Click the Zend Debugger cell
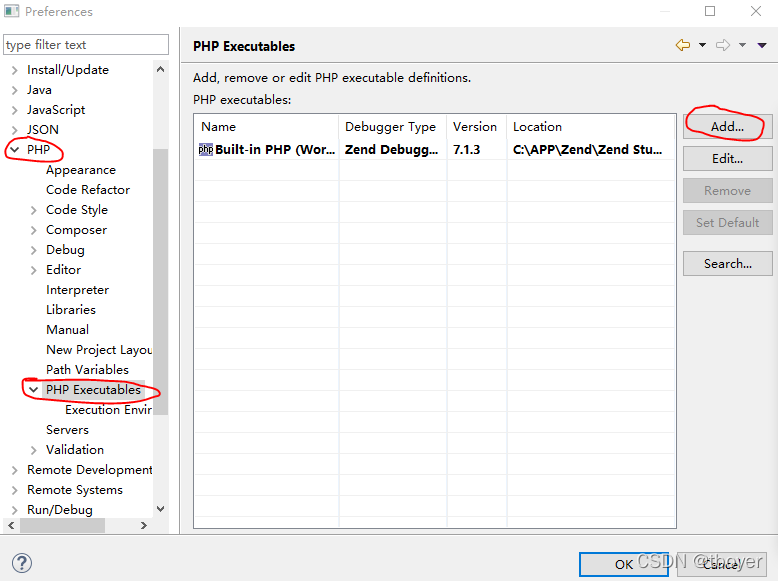 coord(391,149)
